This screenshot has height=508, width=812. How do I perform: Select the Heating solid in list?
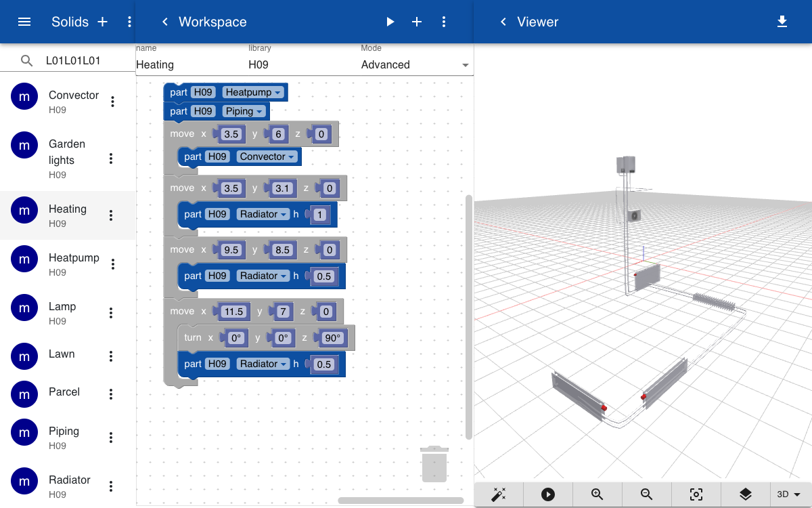click(x=68, y=215)
